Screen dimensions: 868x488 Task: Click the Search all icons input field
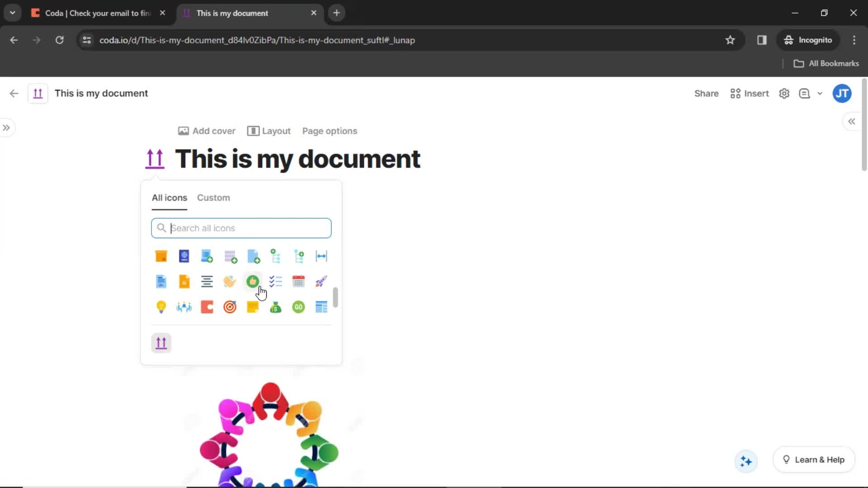click(x=241, y=228)
